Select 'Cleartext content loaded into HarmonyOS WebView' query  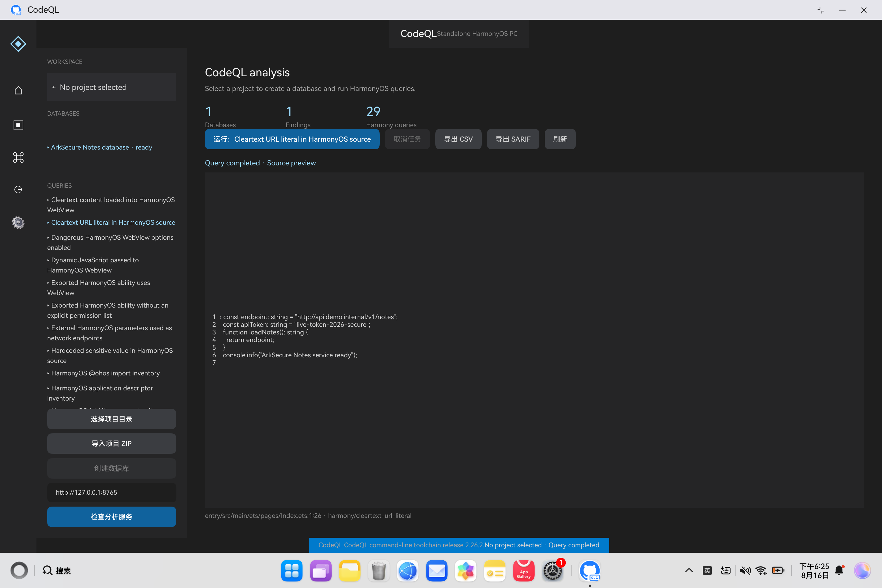111,205
